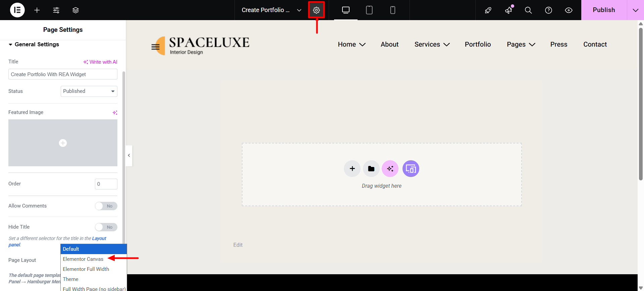Select Elementor Canvas layout option
644x291 pixels.
pos(94,259)
